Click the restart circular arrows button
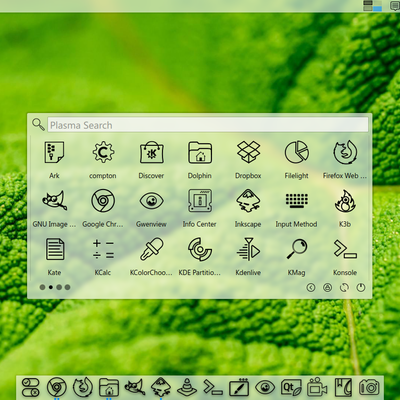This screenshot has width=400, height=400. tap(344, 287)
